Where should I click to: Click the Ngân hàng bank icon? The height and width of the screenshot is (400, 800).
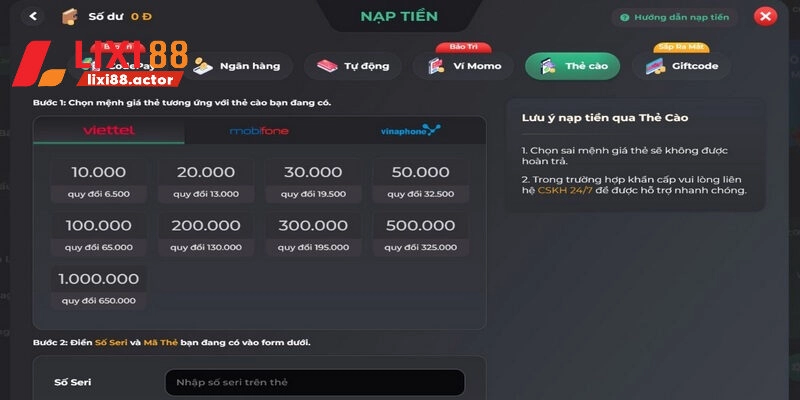point(204,67)
